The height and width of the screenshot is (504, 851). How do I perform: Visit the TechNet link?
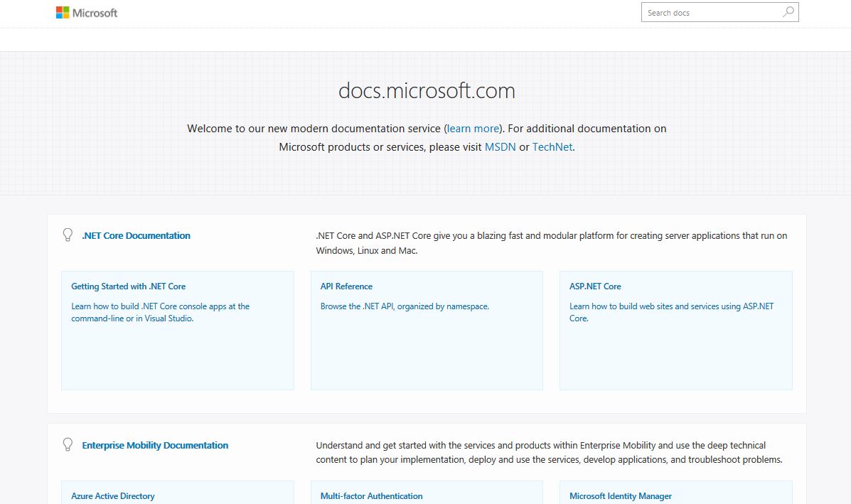coord(552,147)
